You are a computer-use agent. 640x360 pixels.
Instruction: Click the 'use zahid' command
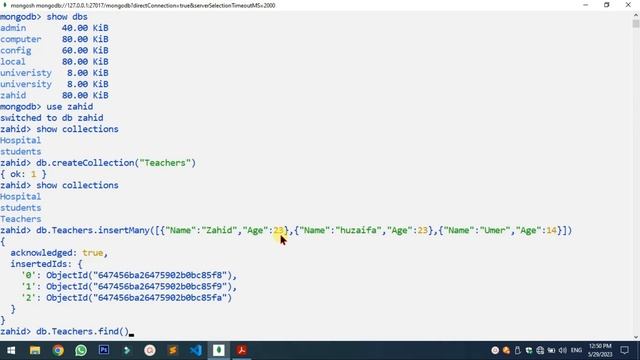(x=69, y=107)
